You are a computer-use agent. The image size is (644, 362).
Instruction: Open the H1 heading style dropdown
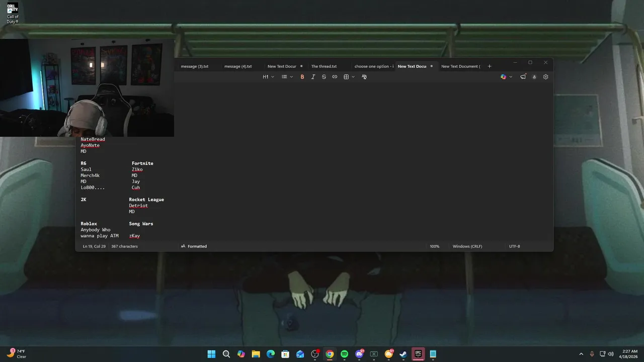269,77
